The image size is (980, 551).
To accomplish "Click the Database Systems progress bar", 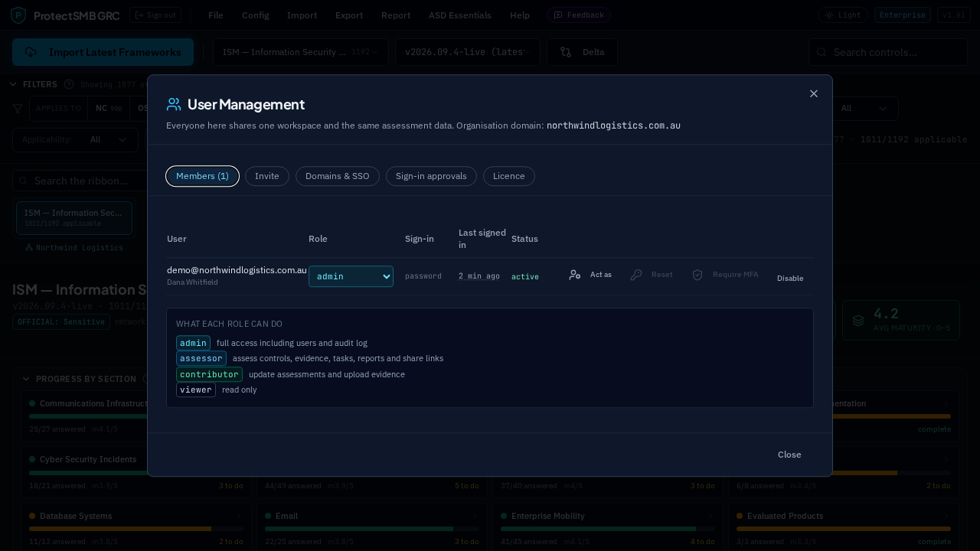I will point(136,529).
